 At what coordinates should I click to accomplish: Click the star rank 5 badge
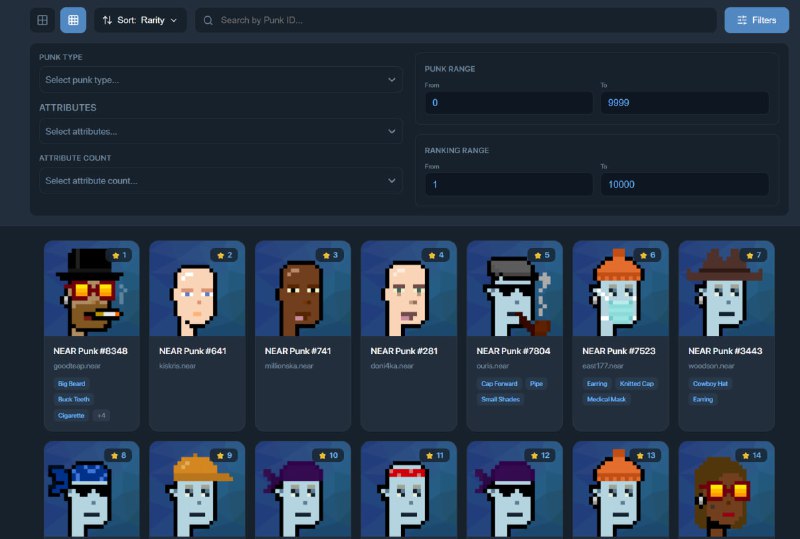coord(542,255)
